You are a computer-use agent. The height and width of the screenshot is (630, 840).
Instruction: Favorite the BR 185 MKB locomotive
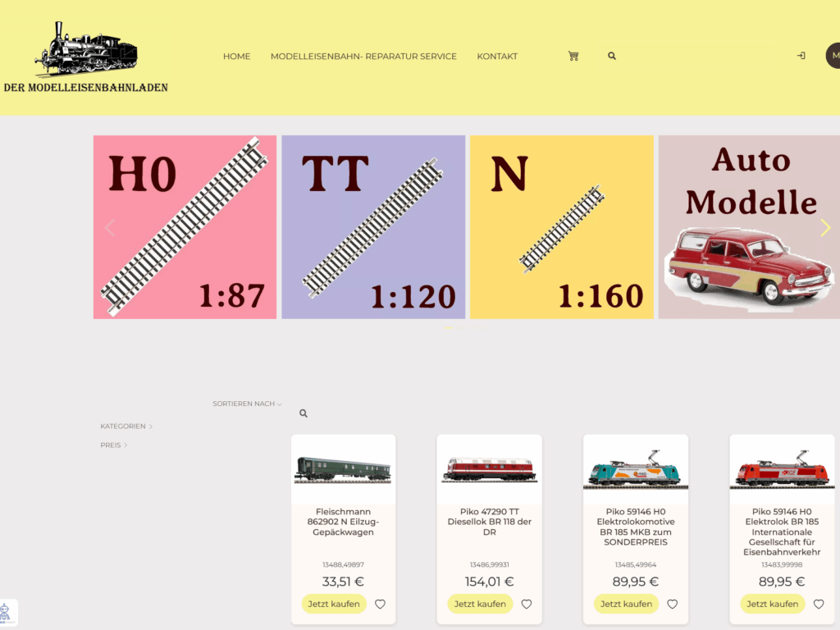coord(673,605)
